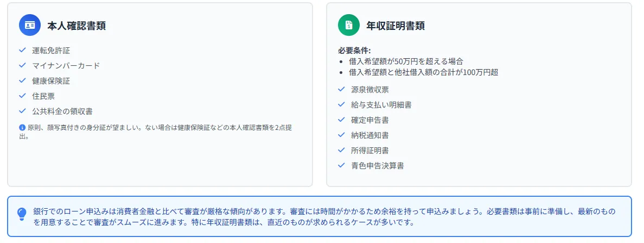
Task: Click the checkmark next to 納税通知書
Action: (341, 135)
